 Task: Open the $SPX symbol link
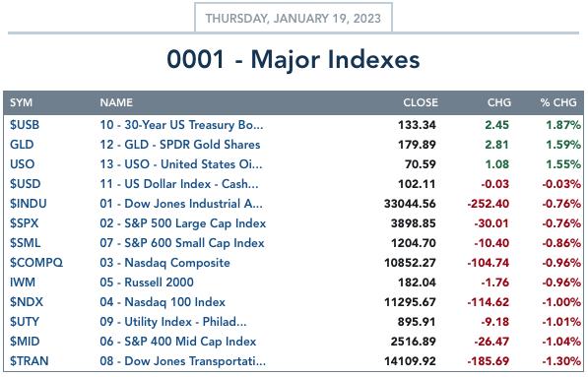[x=24, y=223]
